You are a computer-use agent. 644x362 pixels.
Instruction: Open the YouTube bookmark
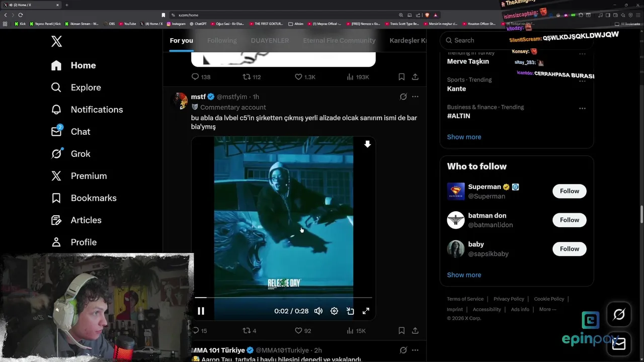click(127, 24)
